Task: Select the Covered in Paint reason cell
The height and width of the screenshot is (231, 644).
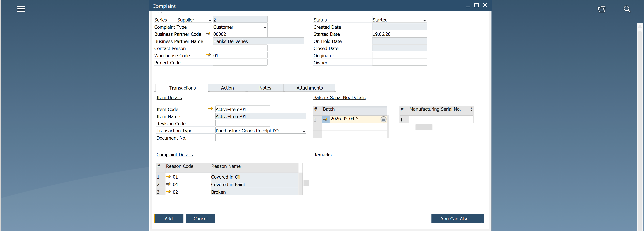Action: click(x=254, y=184)
